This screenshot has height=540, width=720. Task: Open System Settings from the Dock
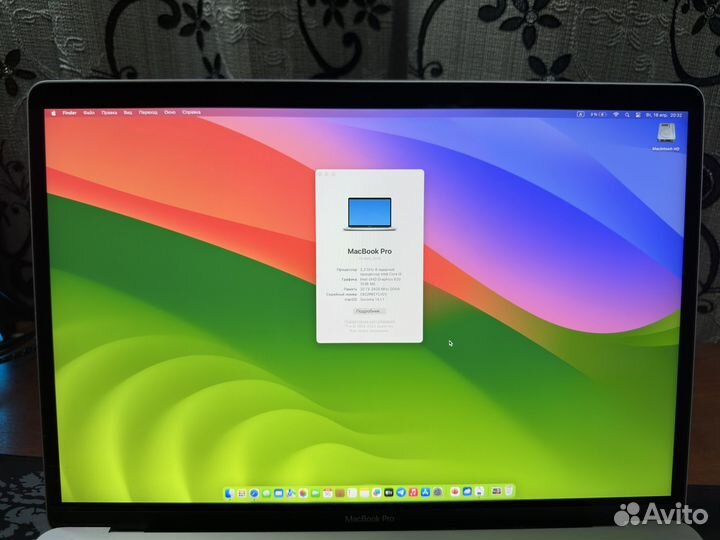tap(438, 493)
